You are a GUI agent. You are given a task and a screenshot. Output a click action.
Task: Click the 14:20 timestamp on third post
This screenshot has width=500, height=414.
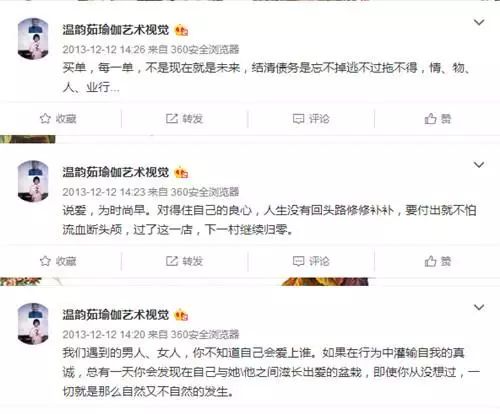tap(104, 334)
